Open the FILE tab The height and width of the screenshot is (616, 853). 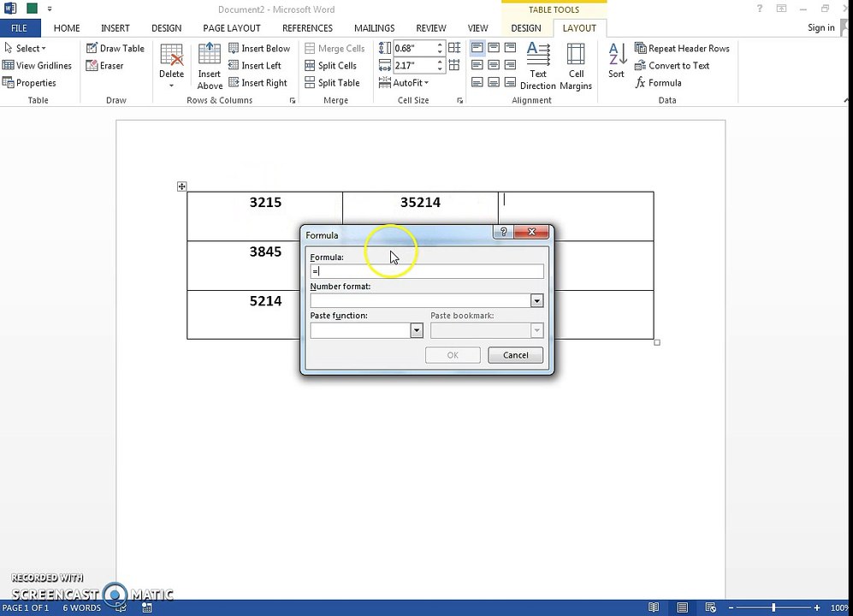click(x=20, y=28)
